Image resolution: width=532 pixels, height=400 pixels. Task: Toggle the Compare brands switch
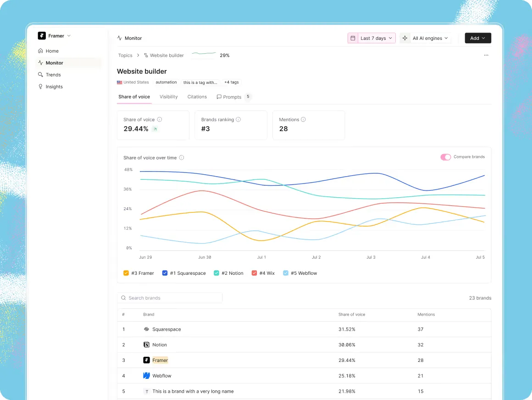[x=445, y=157]
